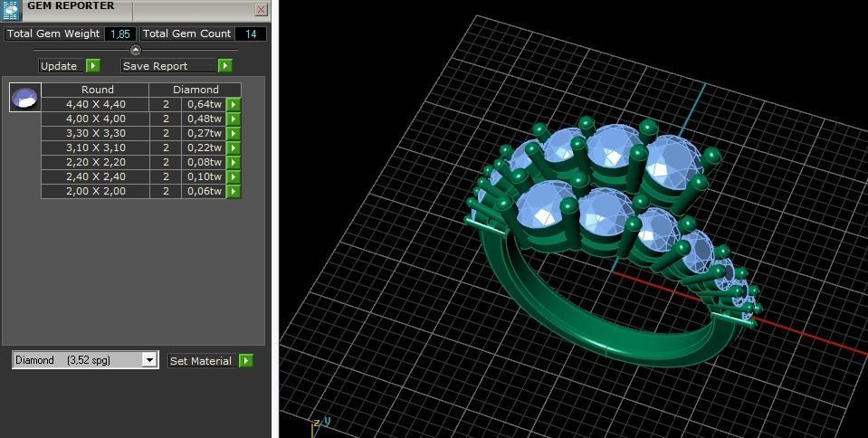
Task: Select the 3,10 X 3,10 size cell
Action: [x=95, y=148]
